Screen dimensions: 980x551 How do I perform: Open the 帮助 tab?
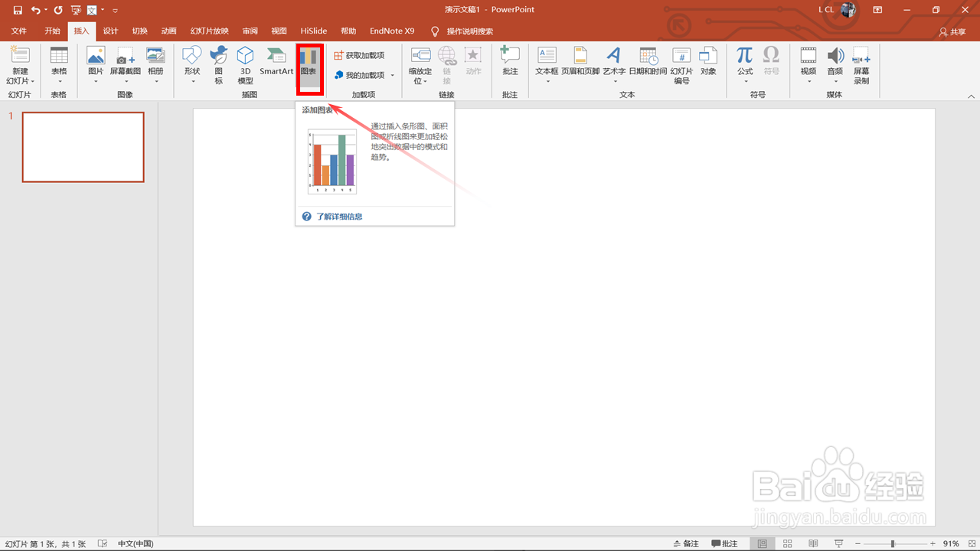(348, 31)
